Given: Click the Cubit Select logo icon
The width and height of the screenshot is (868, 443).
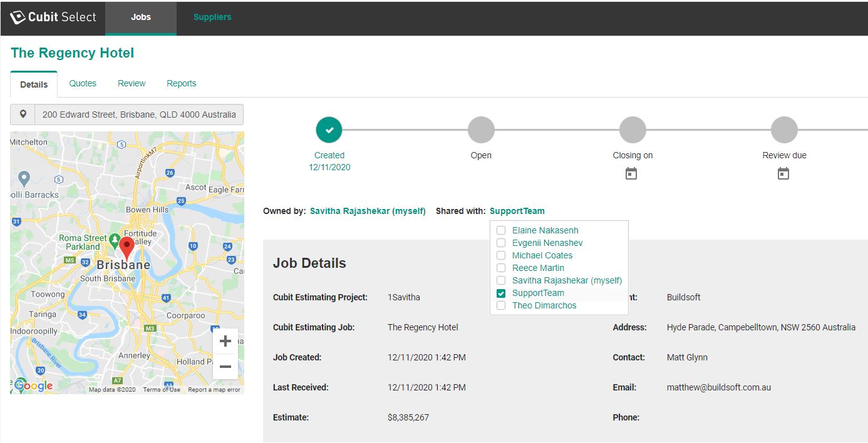Looking at the screenshot, I should pyautogui.click(x=18, y=18).
